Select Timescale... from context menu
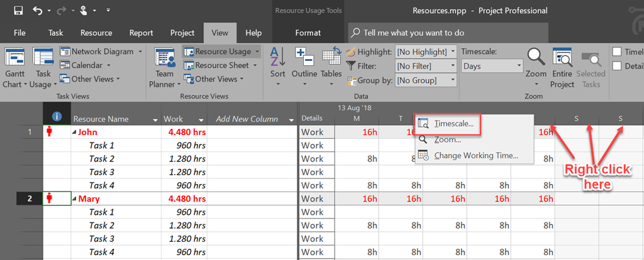644x260 pixels. tap(453, 124)
